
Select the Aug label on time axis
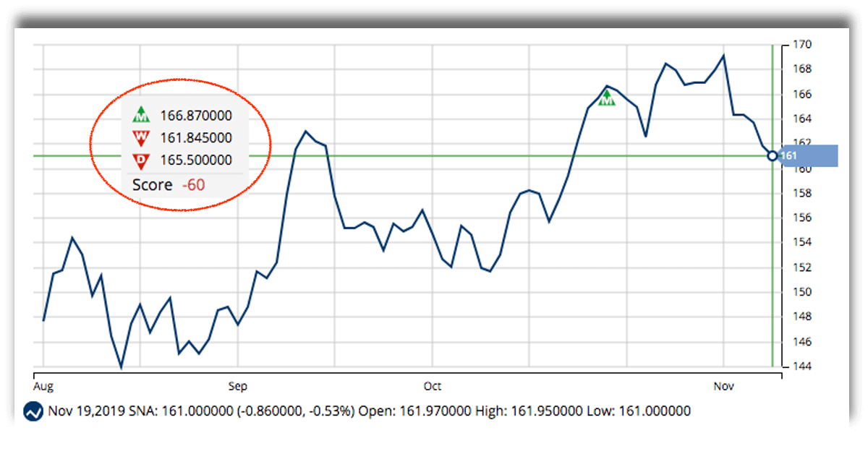43,386
